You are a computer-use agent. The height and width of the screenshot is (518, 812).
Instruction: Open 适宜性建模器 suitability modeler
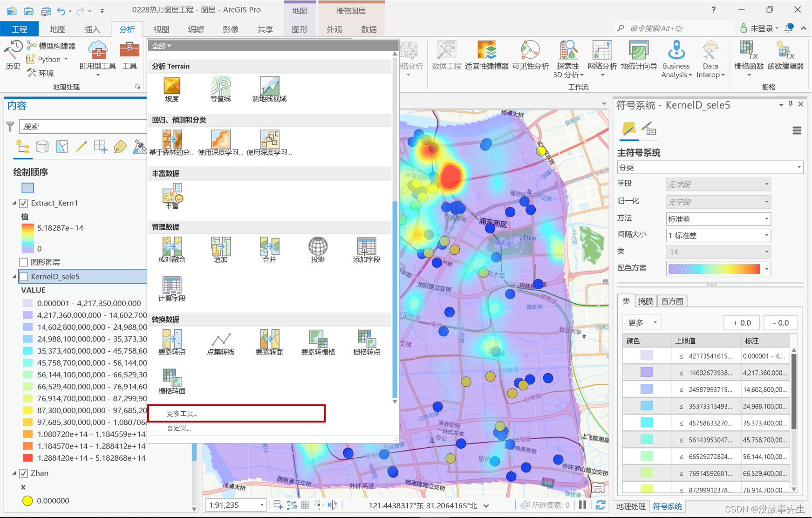click(x=486, y=55)
